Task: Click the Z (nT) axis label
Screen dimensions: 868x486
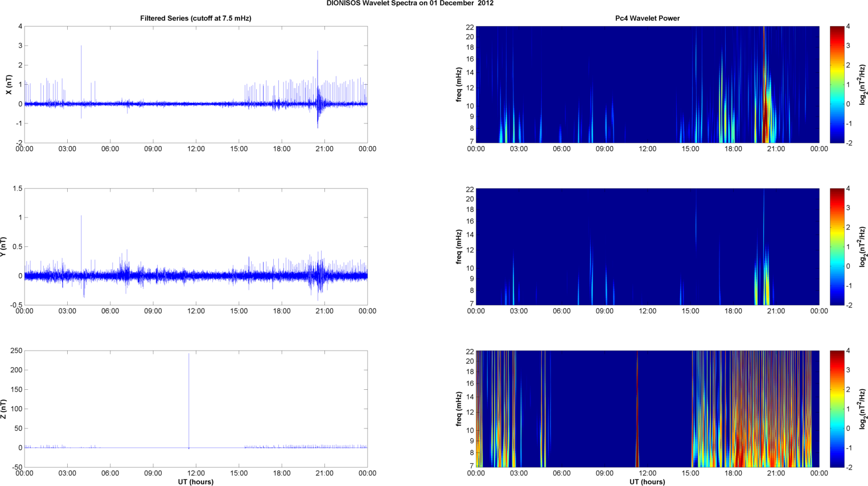Action: coord(3,409)
